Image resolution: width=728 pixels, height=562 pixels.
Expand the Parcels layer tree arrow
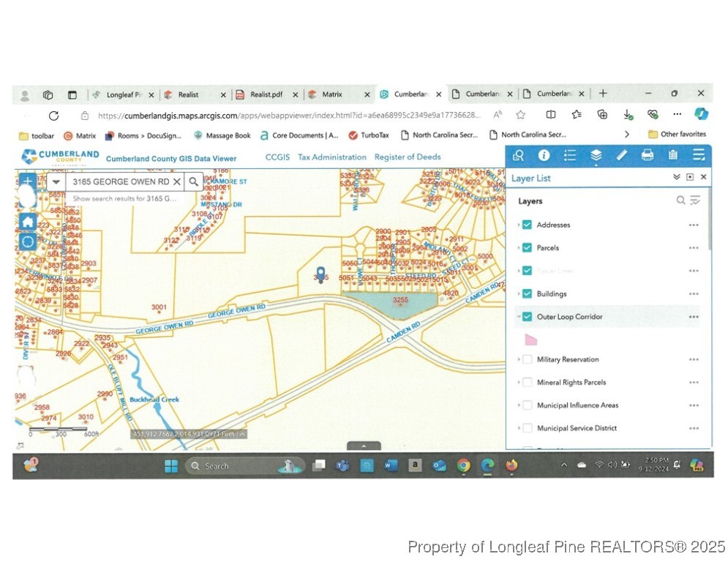(519, 248)
